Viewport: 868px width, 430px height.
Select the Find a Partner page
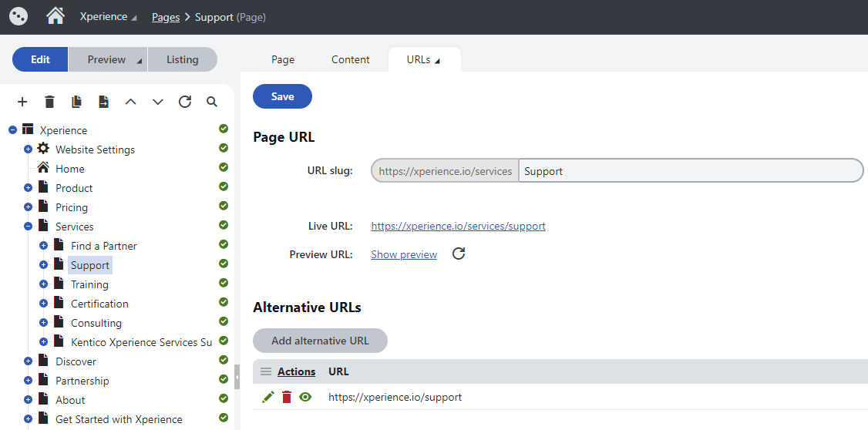click(103, 246)
